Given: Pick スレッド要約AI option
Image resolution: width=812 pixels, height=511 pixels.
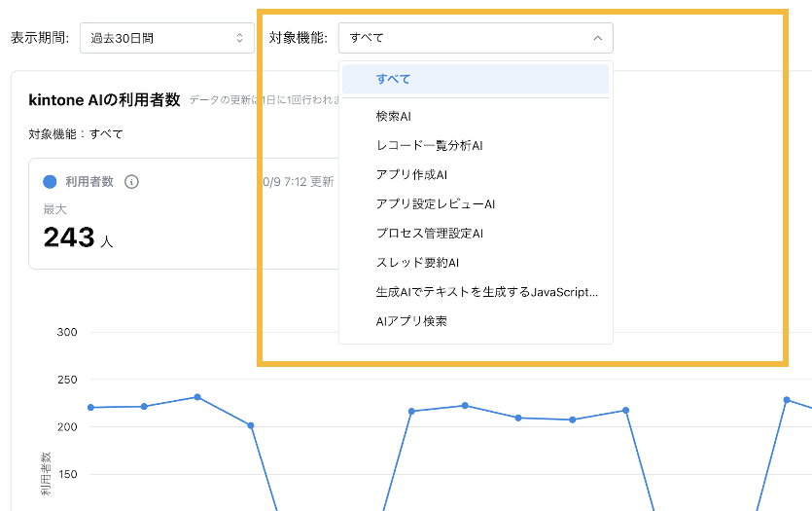Looking at the screenshot, I should (476, 263).
